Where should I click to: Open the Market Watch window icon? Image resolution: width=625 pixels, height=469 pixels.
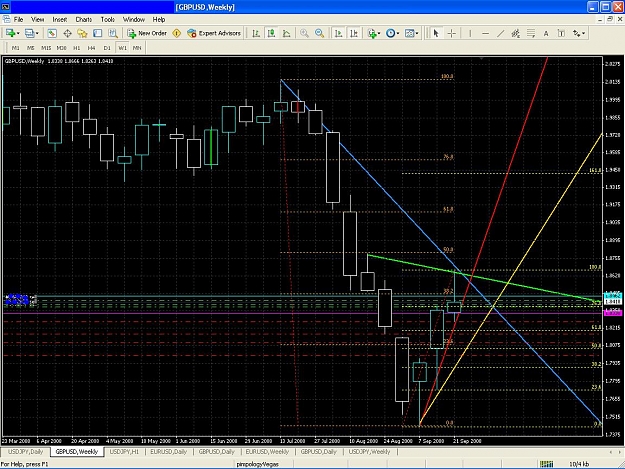coord(52,33)
